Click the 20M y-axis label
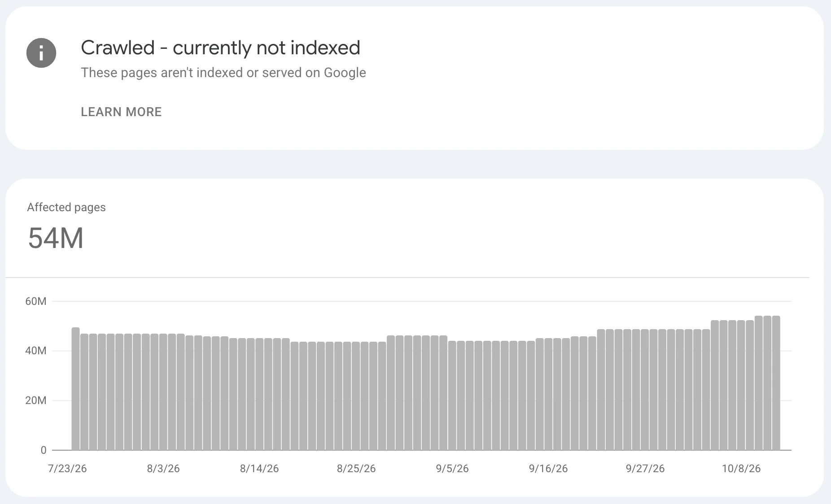Screen dimensions: 831x504 click(x=36, y=400)
